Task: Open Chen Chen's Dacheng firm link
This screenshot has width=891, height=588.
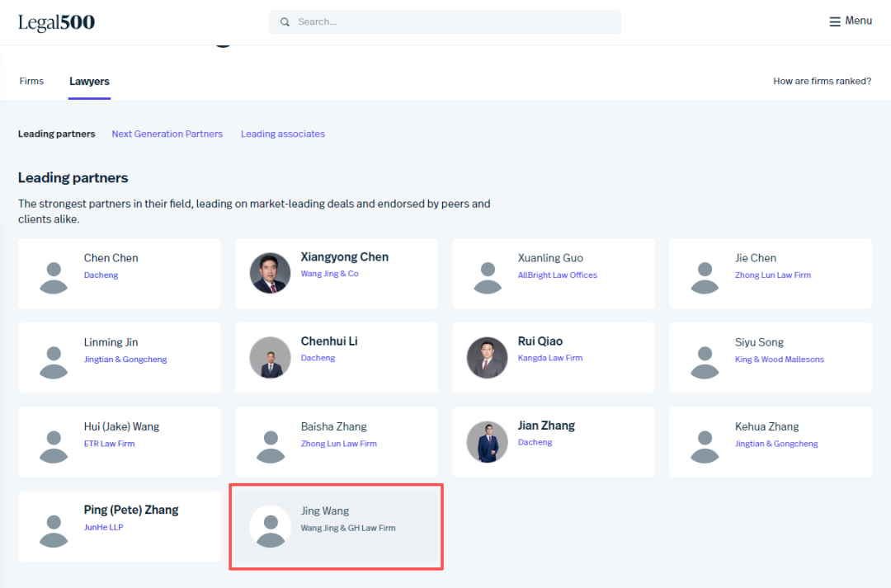Action: tap(101, 275)
